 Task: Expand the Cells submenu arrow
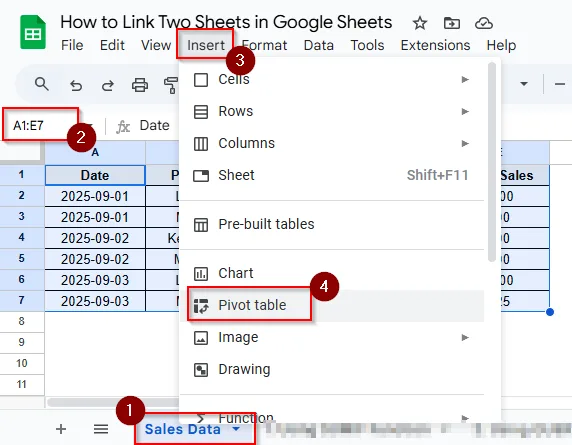click(465, 80)
